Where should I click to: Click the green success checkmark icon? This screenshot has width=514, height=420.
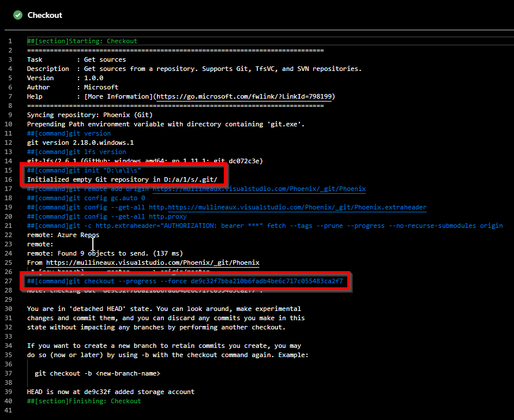18,15
